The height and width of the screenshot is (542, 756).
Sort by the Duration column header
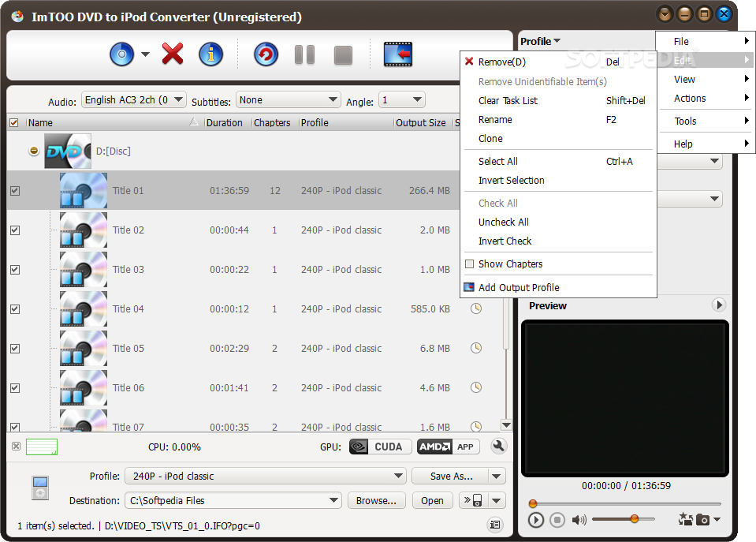[x=226, y=122]
